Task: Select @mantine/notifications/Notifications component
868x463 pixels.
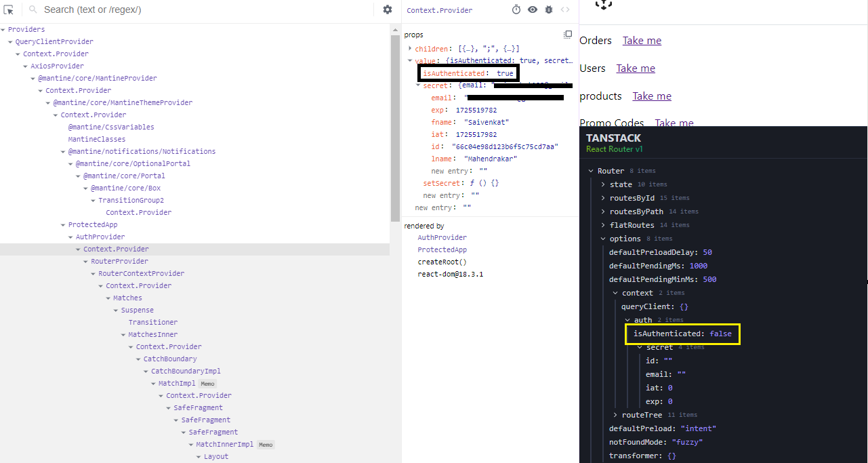Action: 142,152
